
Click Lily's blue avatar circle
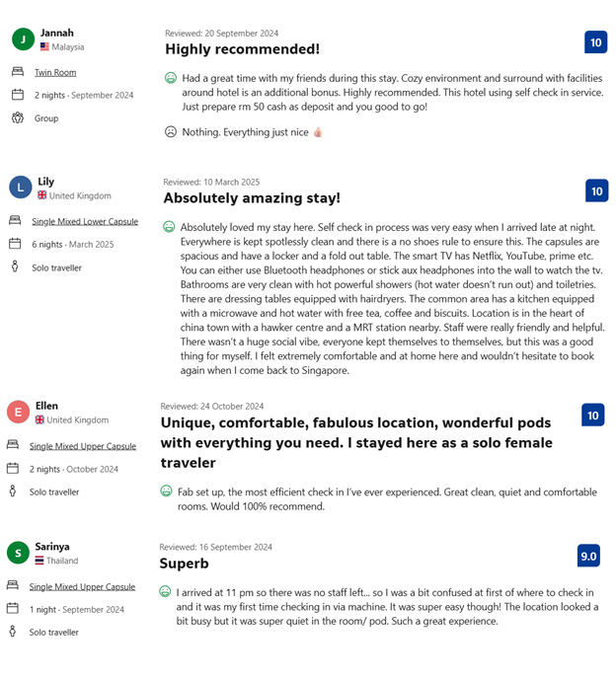click(x=20, y=188)
